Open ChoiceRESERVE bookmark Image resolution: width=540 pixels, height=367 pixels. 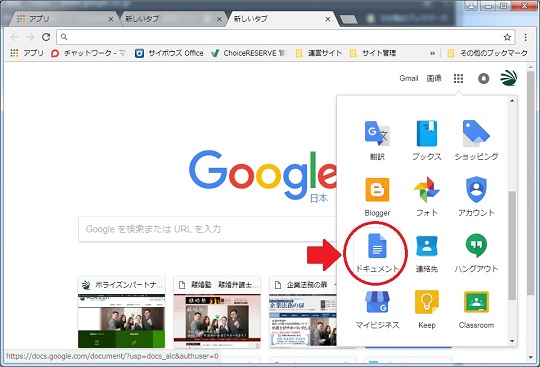(249, 53)
